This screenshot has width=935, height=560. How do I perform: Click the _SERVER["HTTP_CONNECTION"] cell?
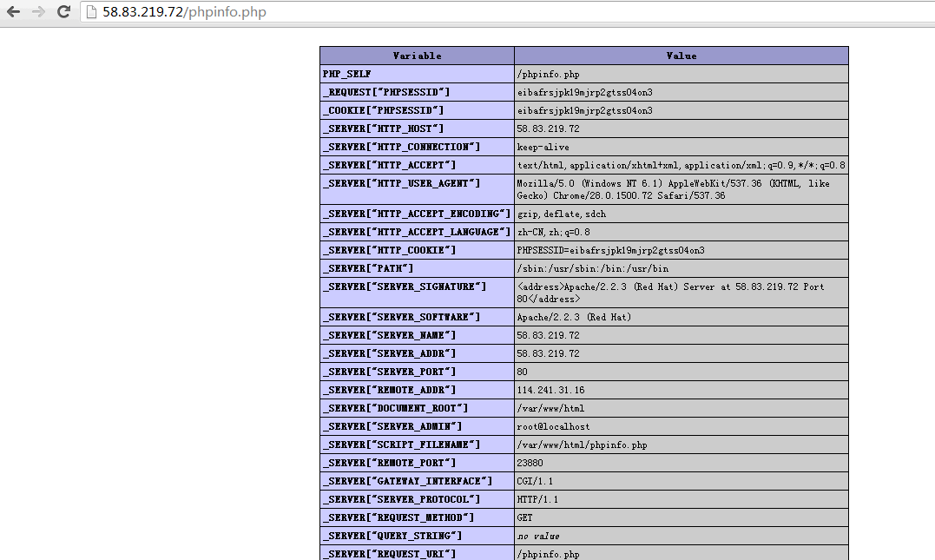[x=417, y=147]
